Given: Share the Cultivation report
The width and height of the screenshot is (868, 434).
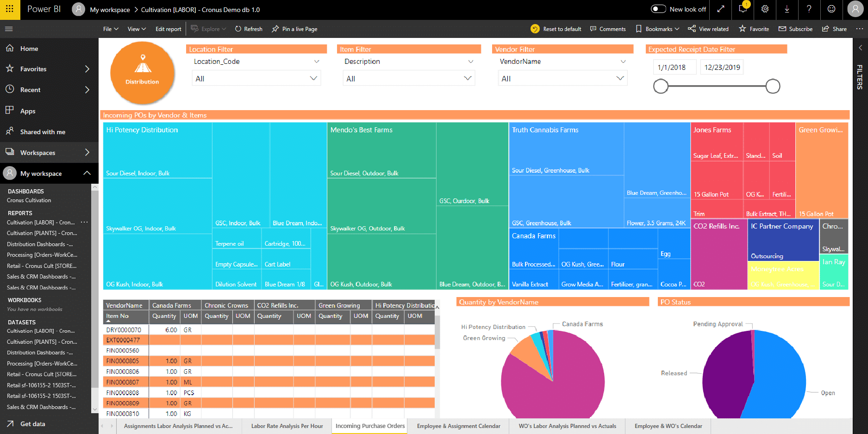Looking at the screenshot, I should 834,29.
